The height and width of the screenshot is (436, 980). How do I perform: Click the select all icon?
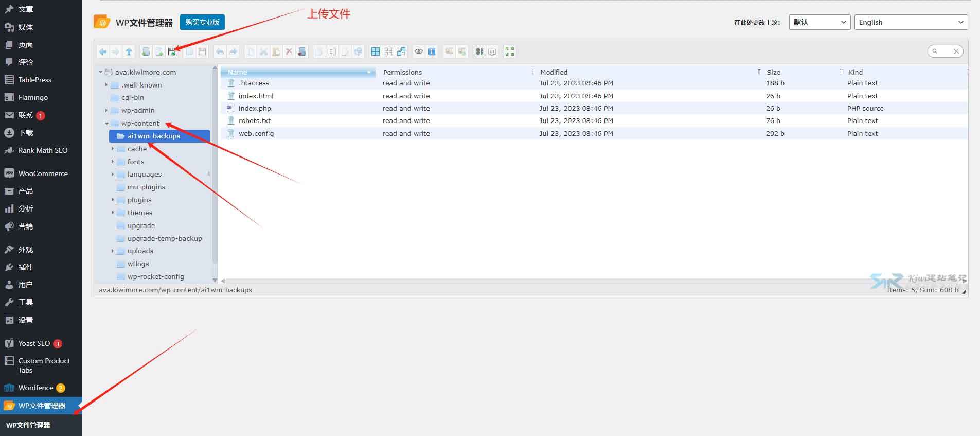[x=376, y=51]
